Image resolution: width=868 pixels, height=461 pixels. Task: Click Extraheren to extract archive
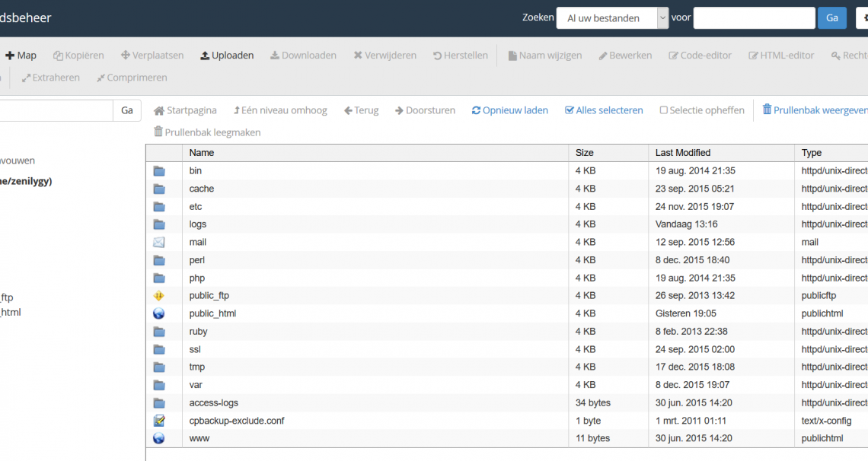pyautogui.click(x=51, y=78)
